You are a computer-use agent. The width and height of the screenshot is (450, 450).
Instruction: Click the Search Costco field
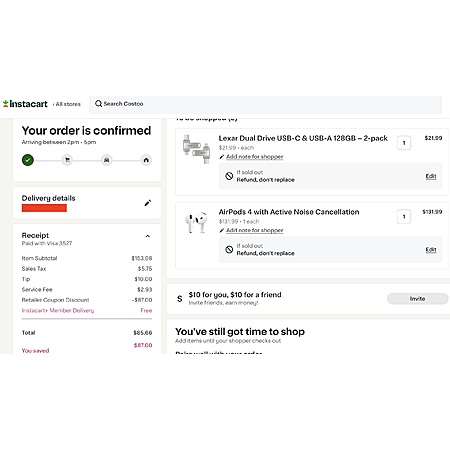point(265,104)
